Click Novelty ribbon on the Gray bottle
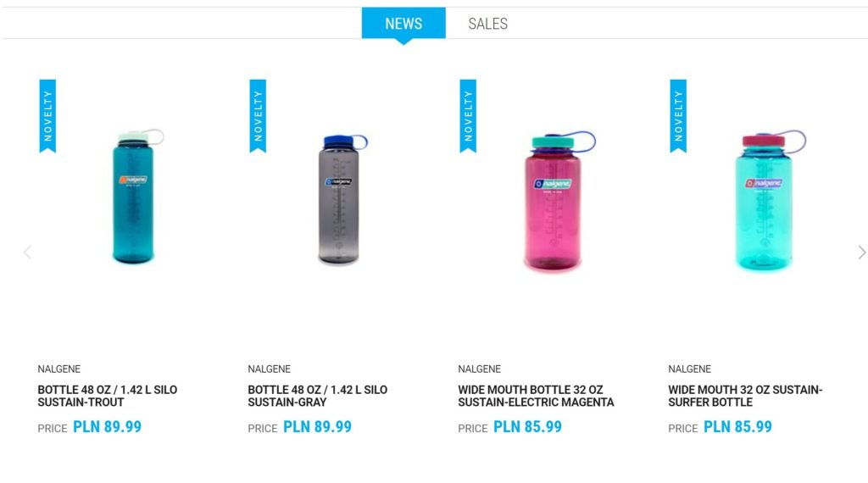868x483 pixels. tap(258, 115)
